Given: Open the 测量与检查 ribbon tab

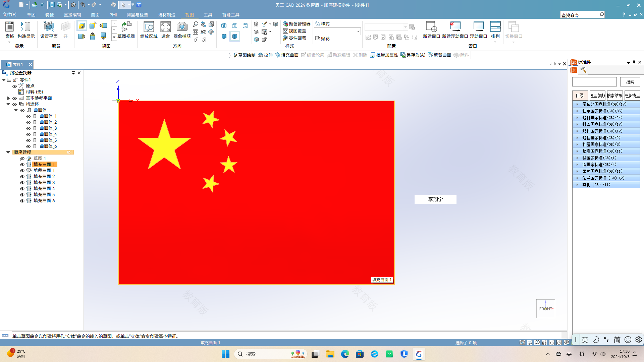Looking at the screenshot, I should 137,15.
